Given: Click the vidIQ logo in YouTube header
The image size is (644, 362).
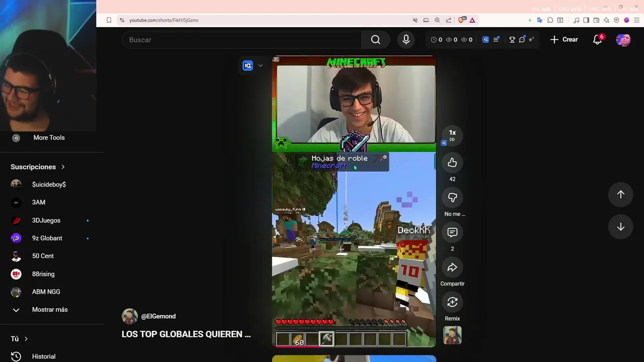Looking at the screenshot, I should pos(486,40).
